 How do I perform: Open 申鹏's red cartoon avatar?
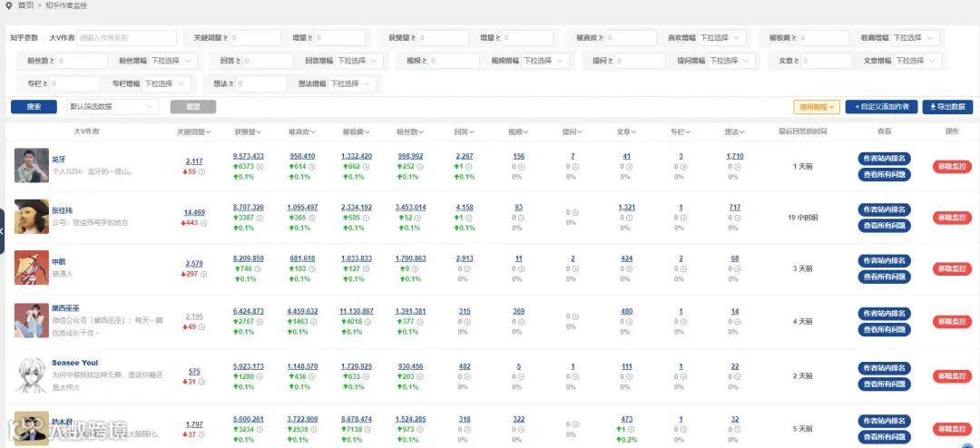click(31, 268)
